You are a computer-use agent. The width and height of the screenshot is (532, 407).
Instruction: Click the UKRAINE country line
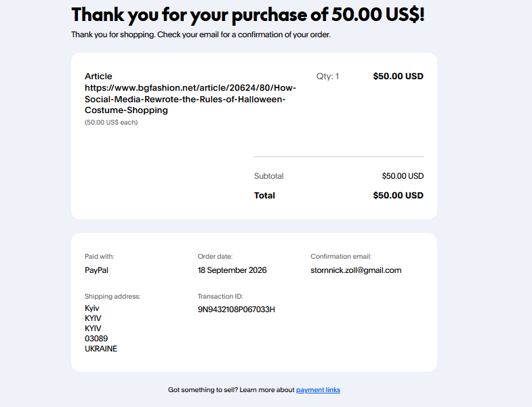pyautogui.click(x=101, y=349)
